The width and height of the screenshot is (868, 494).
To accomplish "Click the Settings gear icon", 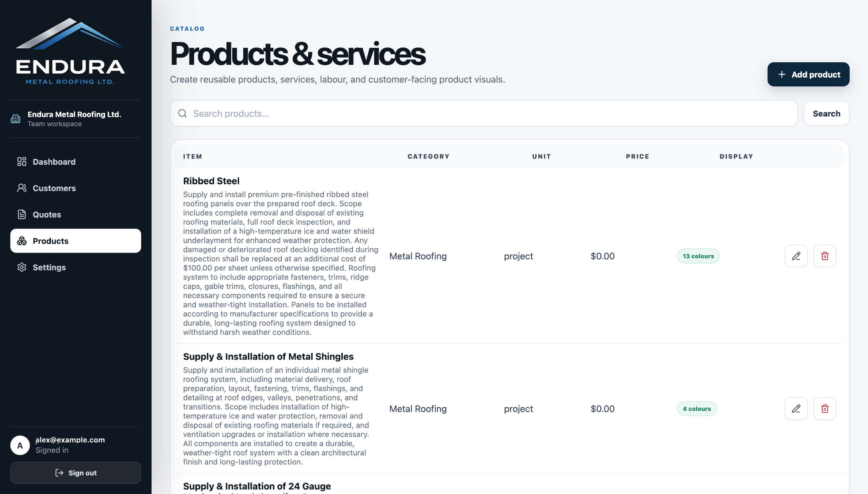I will (22, 267).
